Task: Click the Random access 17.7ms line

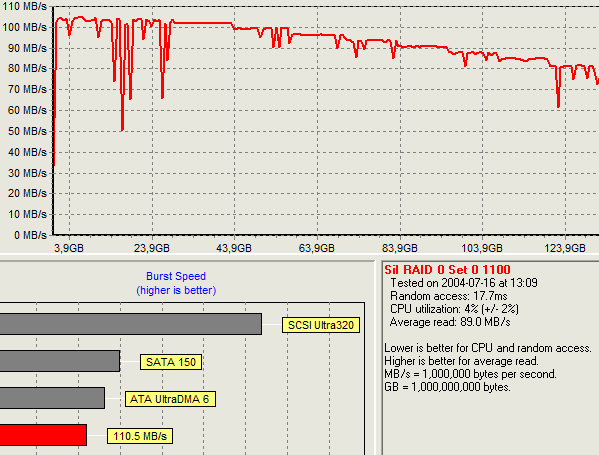Action: (449, 296)
